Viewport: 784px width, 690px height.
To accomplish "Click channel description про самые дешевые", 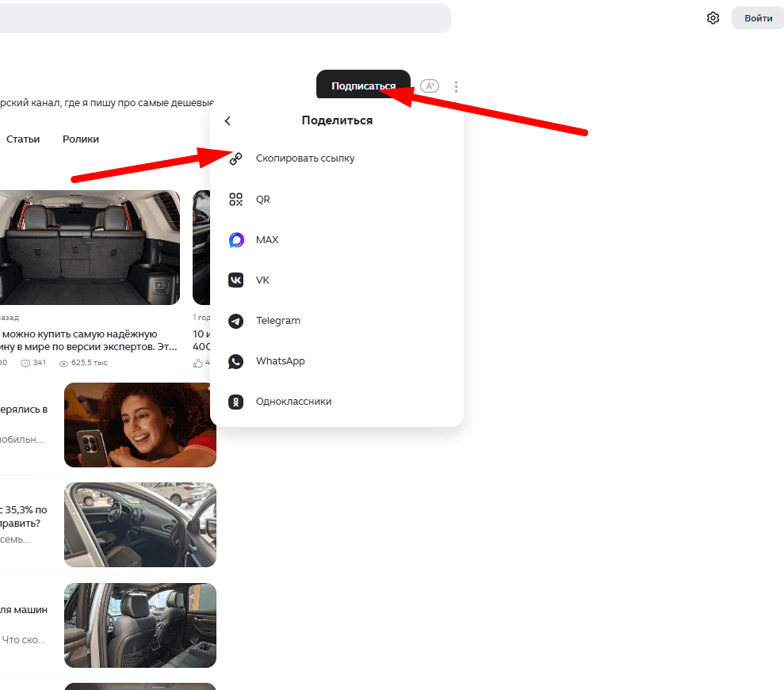I will point(106,103).
